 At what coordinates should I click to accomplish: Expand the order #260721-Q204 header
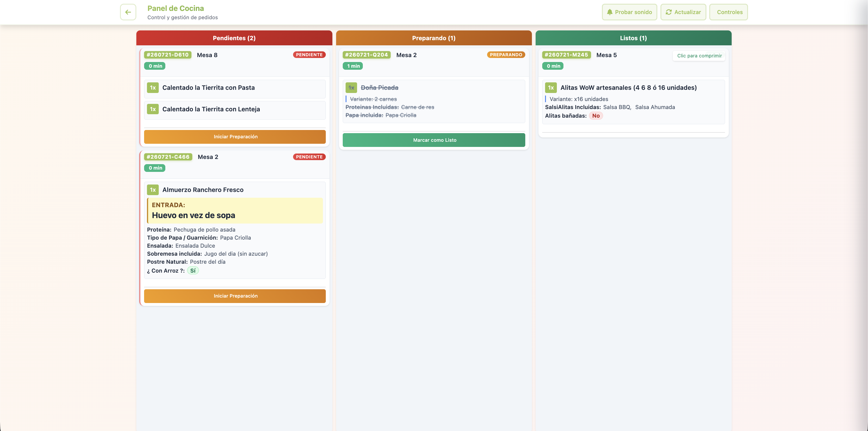pos(434,61)
